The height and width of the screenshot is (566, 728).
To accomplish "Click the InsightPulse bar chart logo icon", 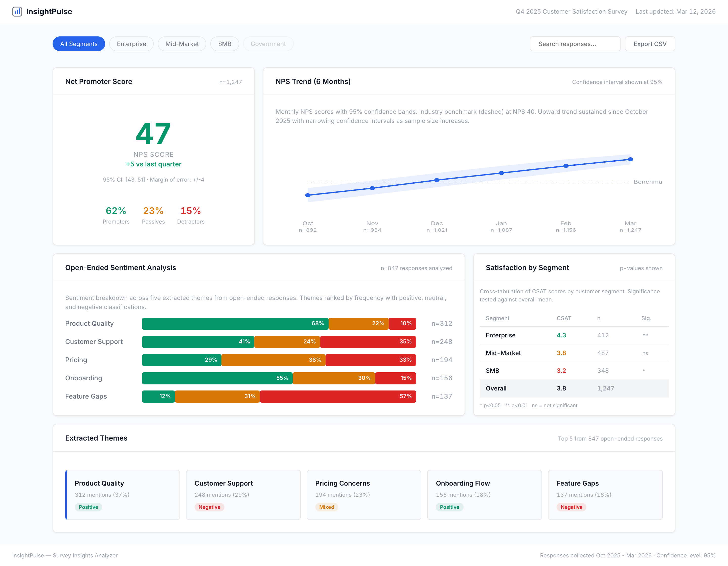I will (17, 11).
